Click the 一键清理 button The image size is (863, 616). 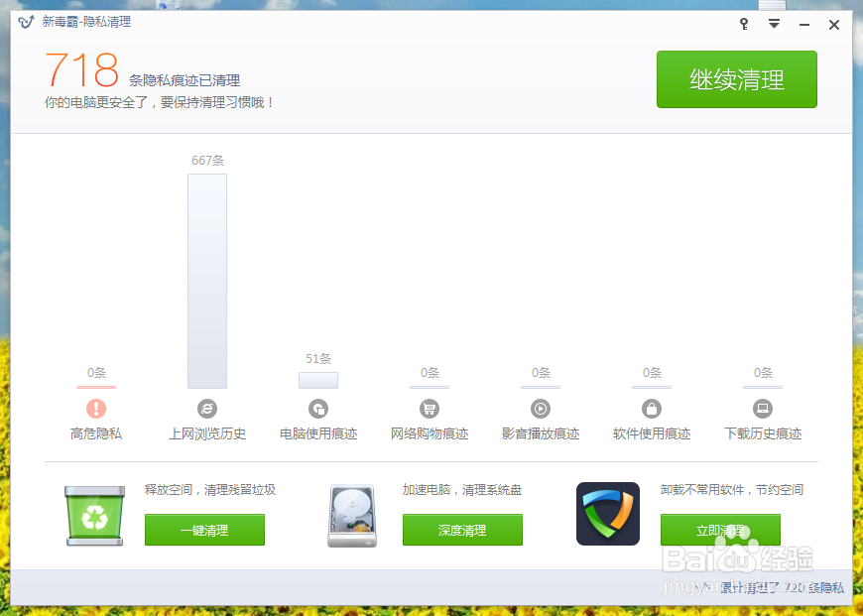tap(204, 530)
